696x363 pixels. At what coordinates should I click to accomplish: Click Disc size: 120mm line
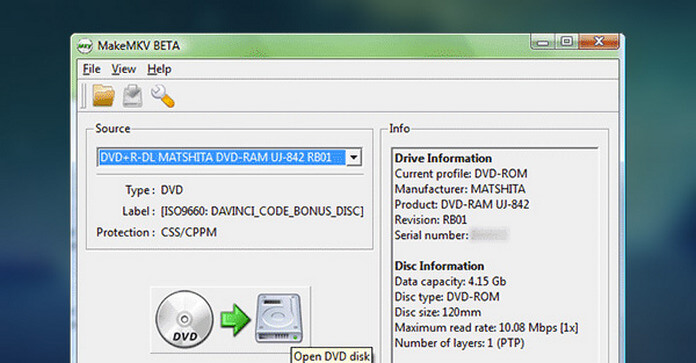point(438,312)
